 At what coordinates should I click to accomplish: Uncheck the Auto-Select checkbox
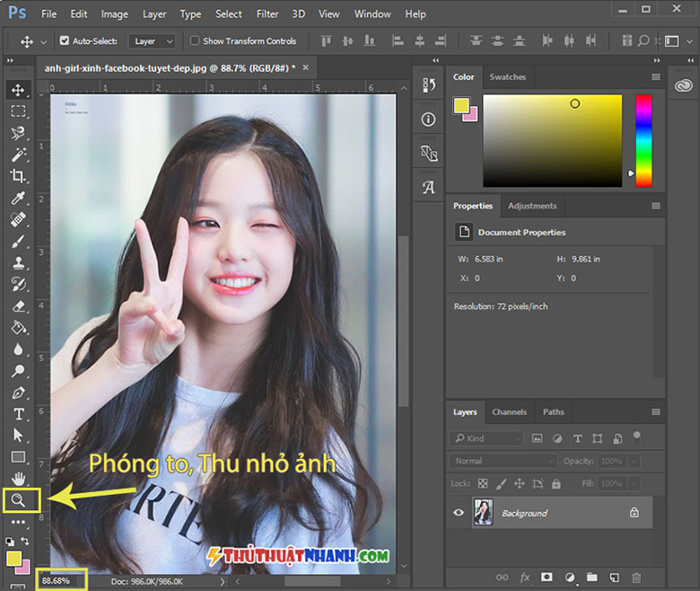tap(65, 40)
